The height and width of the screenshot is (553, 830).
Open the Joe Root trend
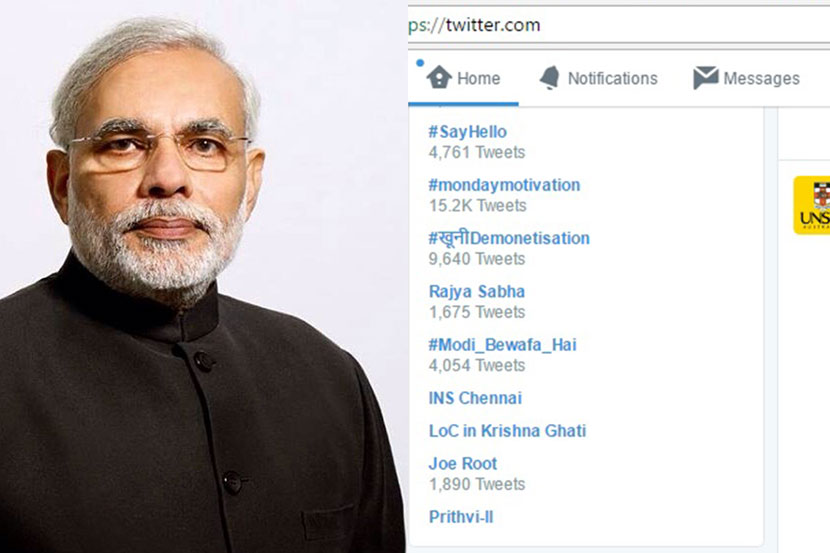[x=463, y=464]
